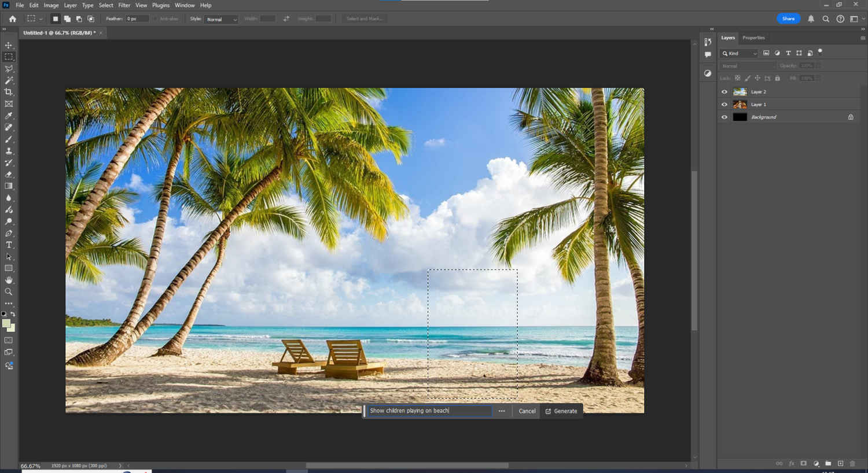Select the Move tool

tap(8, 45)
